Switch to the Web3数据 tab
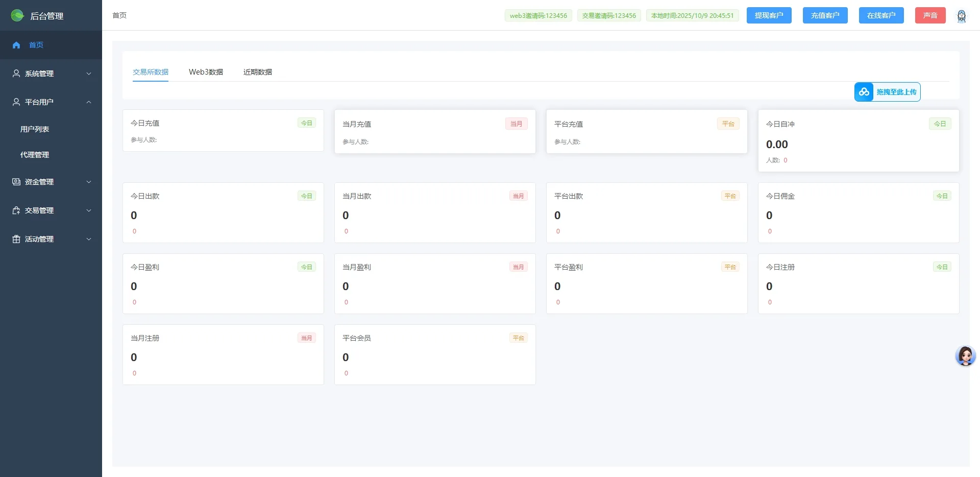The image size is (980, 477). coord(206,72)
